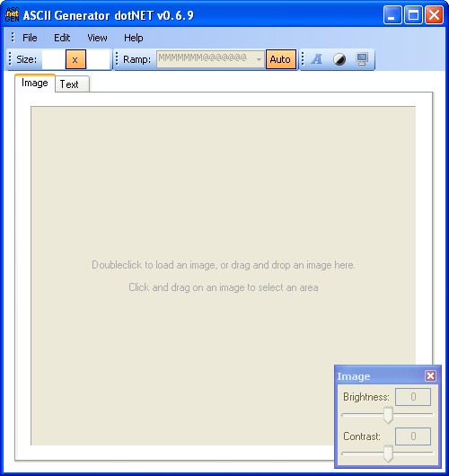
Task: Click the height field right of the 'x'
Action: coord(98,59)
